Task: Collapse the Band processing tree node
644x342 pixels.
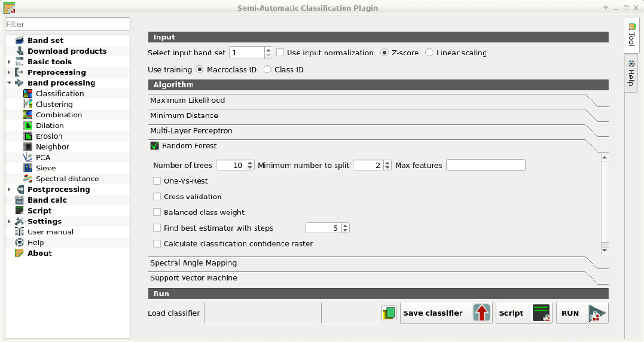Action: click(9, 83)
